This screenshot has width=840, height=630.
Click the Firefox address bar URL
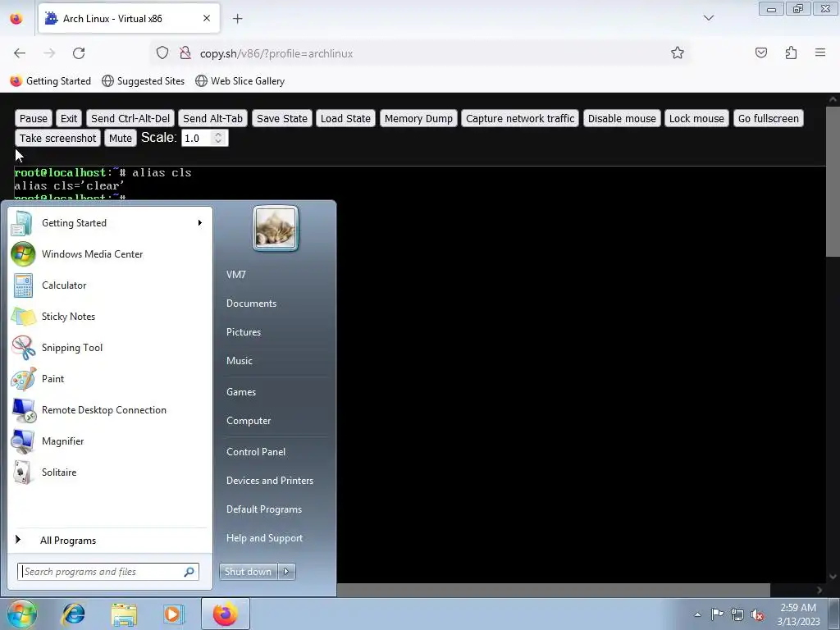pyautogui.click(x=276, y=53)
